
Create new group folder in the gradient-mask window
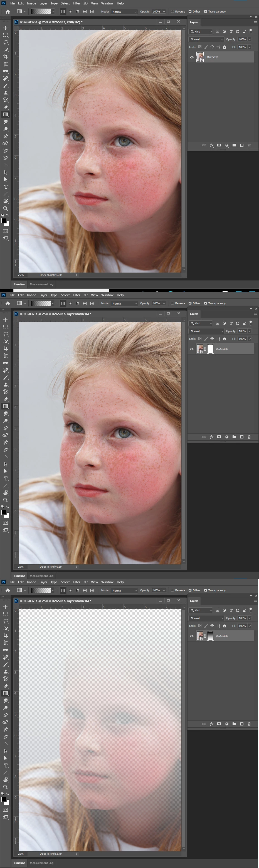pos(234,724)
